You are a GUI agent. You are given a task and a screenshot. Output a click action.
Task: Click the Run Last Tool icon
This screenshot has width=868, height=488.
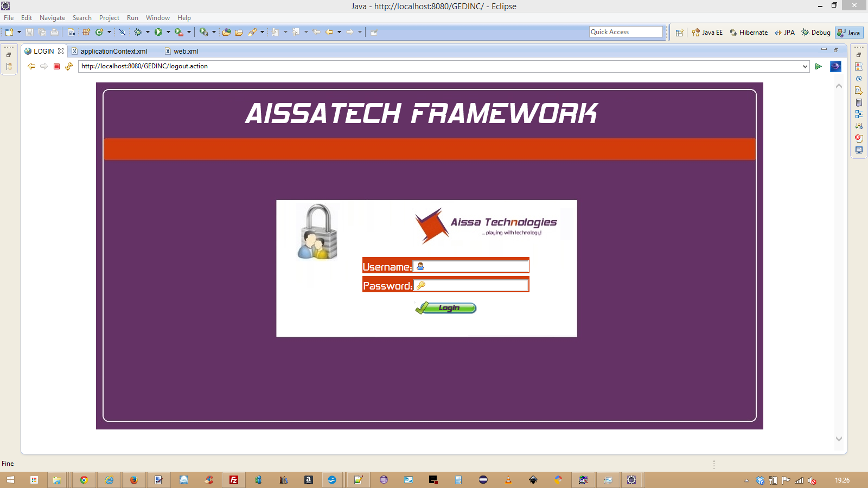pos(179,33)
